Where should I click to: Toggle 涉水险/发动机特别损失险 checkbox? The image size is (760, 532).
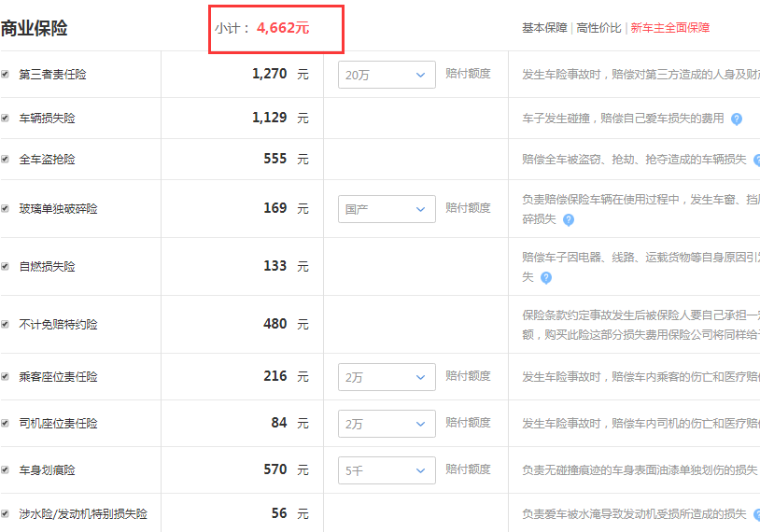5,513
